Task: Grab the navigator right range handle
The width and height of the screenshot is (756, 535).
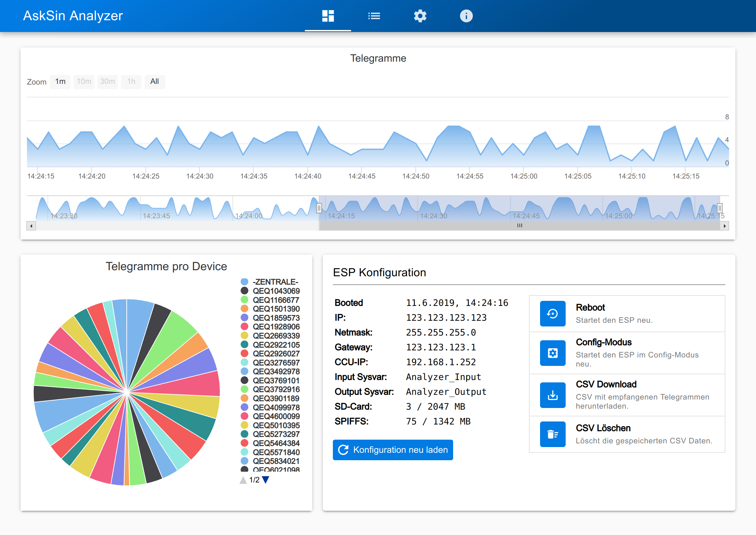Action: (x=720, y=208)
